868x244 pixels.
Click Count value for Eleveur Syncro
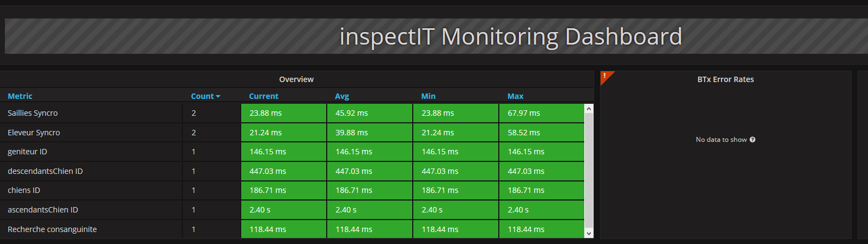194,133
